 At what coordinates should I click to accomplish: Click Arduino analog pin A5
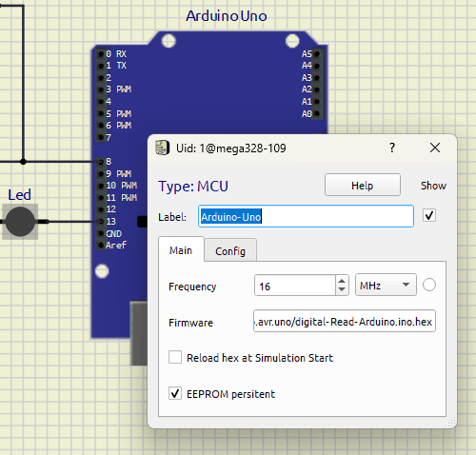point(317,54)
